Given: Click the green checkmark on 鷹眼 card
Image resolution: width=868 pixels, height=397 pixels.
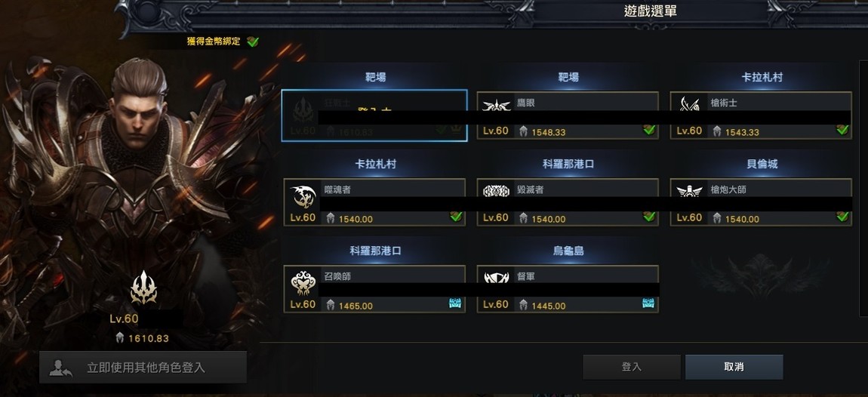Looking at the screenshot, I should click(x=649, y=130).
